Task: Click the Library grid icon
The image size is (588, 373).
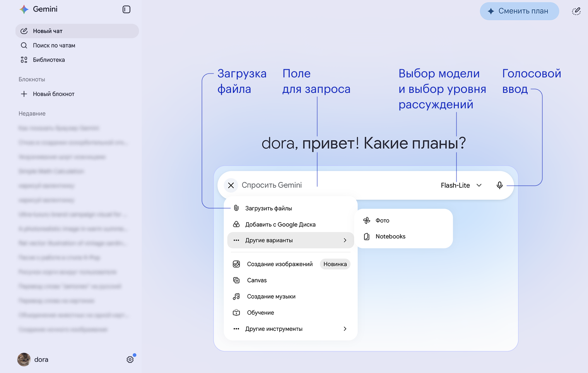Action: pos(24,60)
